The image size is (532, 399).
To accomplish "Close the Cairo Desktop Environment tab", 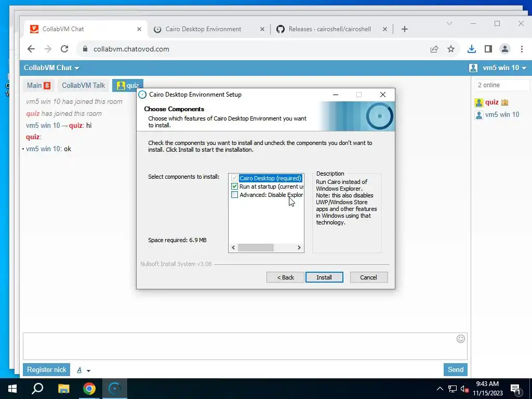I will (x=262, y=29).
